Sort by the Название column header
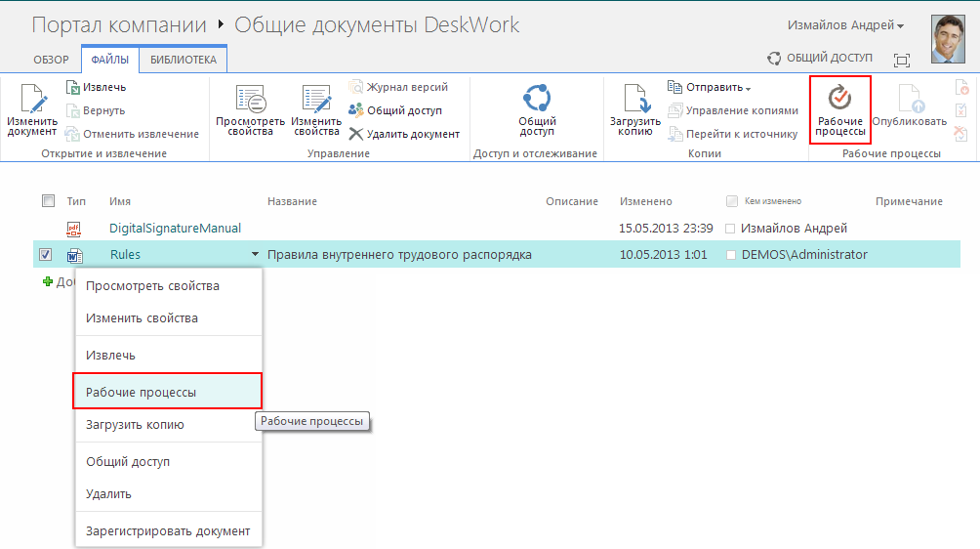 pos(292,201)
